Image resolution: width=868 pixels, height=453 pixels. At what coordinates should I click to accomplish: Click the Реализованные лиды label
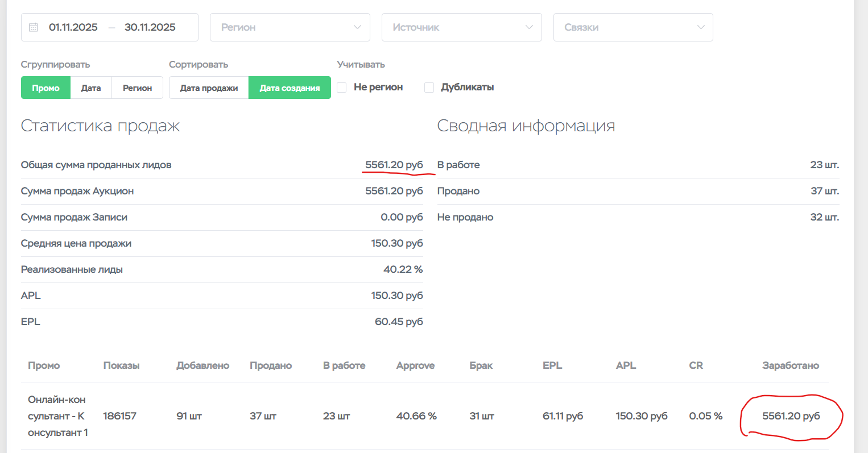72,269
